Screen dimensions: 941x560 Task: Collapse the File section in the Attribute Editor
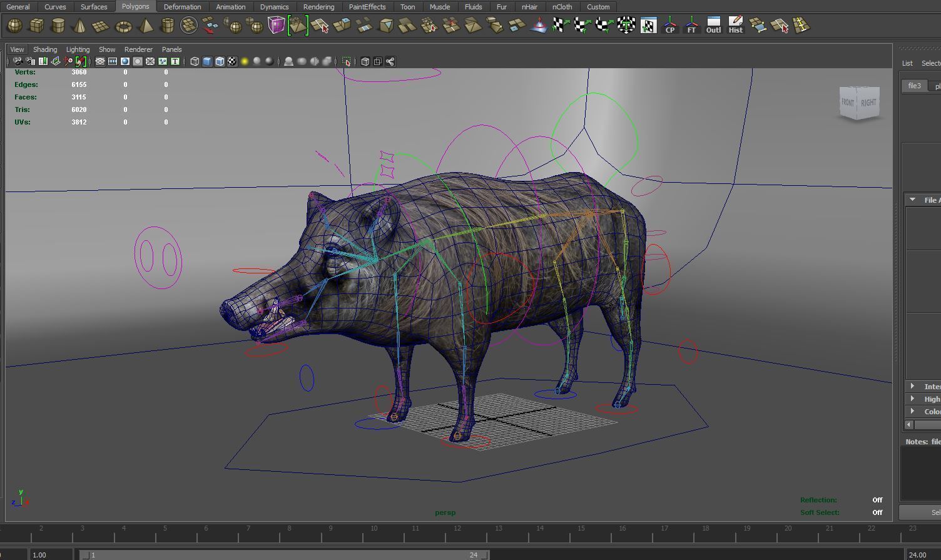tap(913, 199)
